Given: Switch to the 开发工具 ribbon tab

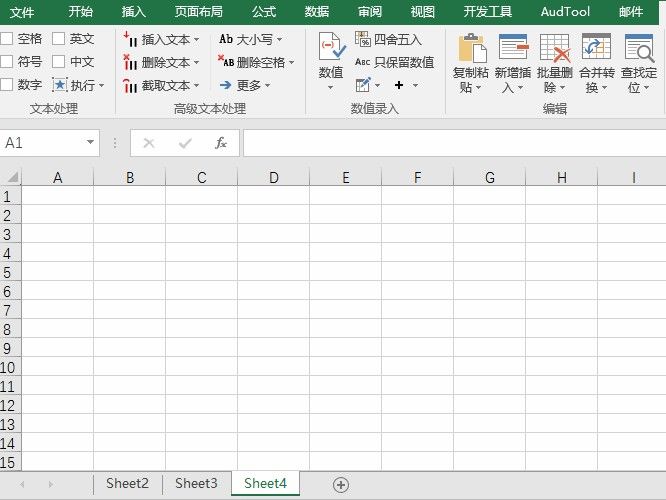Looking at the screenshot, I should pos(488,11).
